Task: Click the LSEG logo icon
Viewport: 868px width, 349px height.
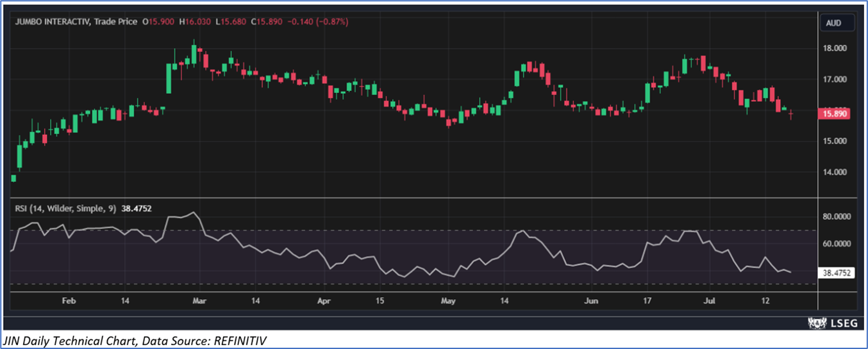Action: 817,323
